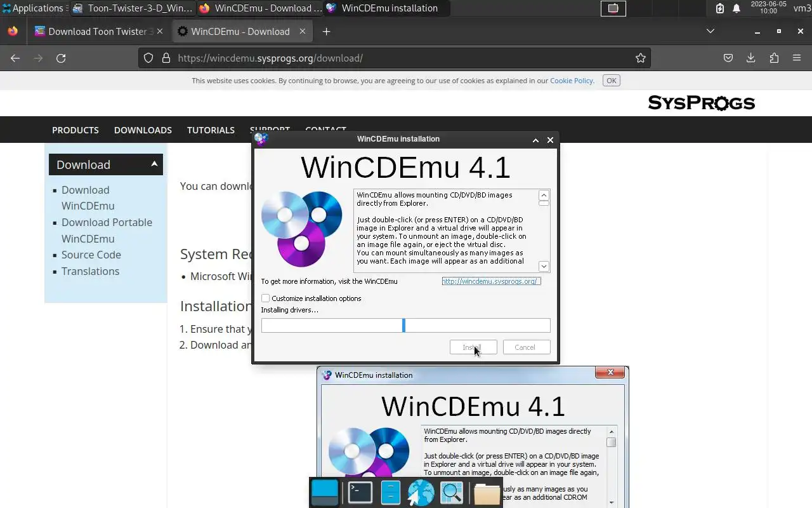
Task: Switch to WinCDEmu installation taskbar item
Action: [385, 8]
